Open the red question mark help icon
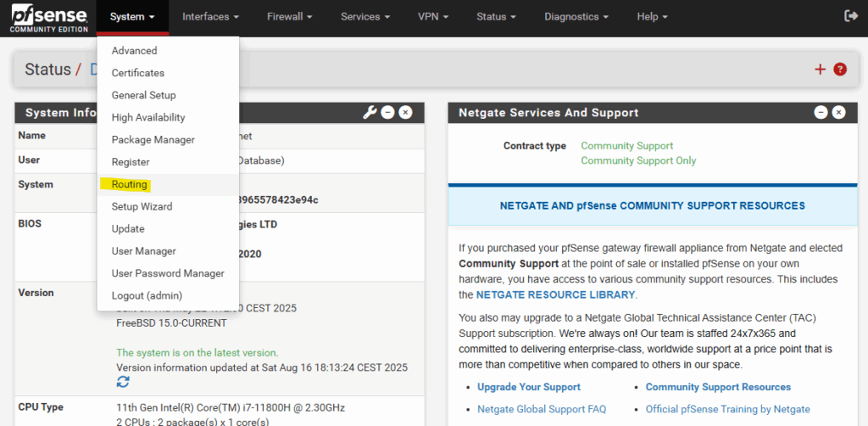This screenshot has width=868, height=426. 840,70
